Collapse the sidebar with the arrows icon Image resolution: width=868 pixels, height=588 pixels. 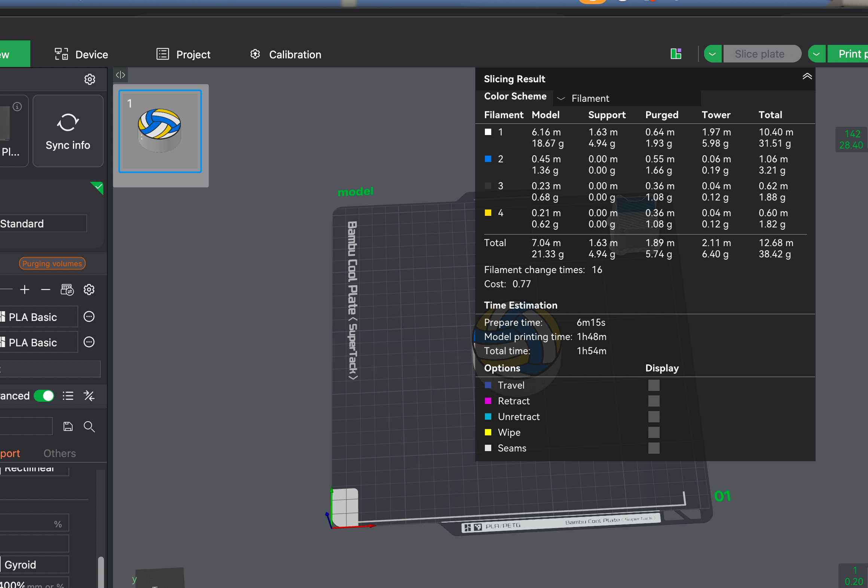click(120, 75)
